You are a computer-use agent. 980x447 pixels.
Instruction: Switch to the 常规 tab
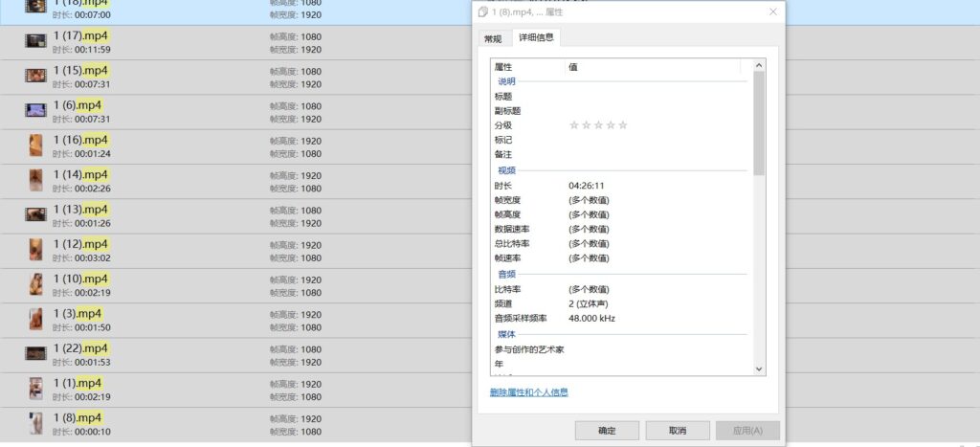point(492,38)
